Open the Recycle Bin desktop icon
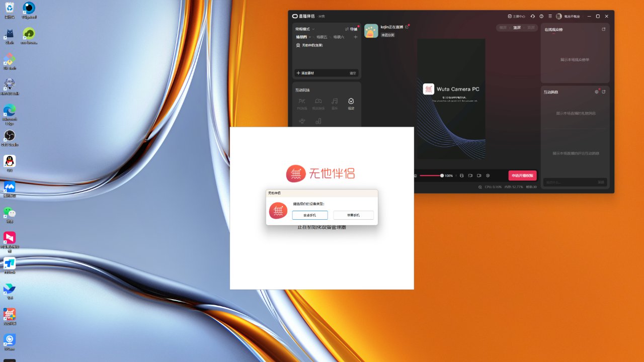The width and height of the screenshot is (644, 362). pyautogui.click(x=10, y=10)
